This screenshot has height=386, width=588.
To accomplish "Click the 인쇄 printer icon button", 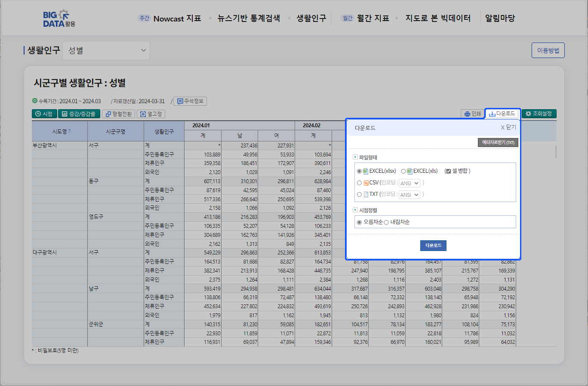I will click(472, 114).
